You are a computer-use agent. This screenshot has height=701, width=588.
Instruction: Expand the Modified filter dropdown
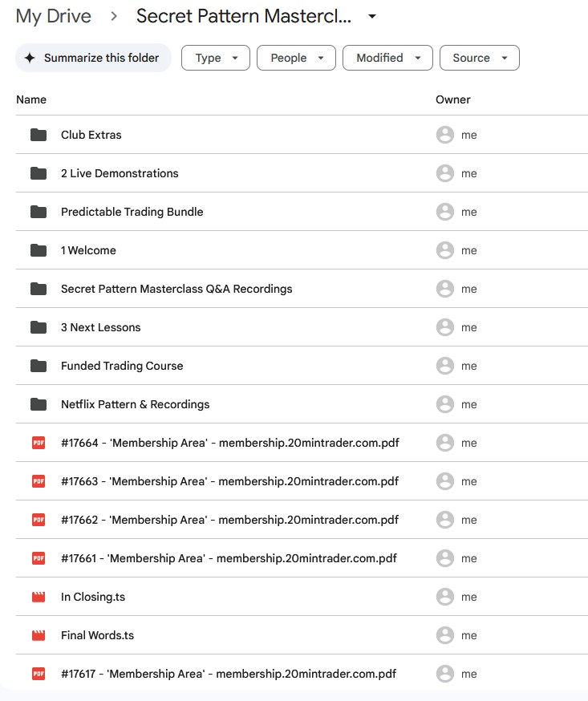[387, 58]
